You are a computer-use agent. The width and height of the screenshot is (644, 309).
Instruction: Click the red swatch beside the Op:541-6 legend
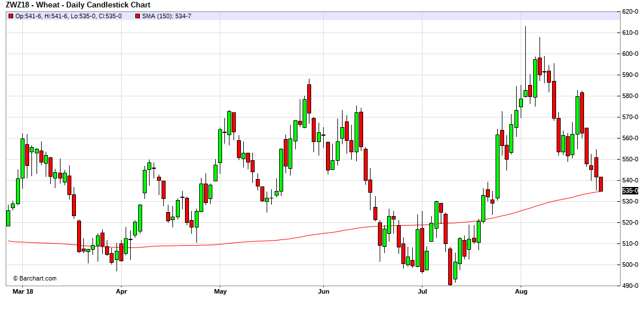[10, 16]
